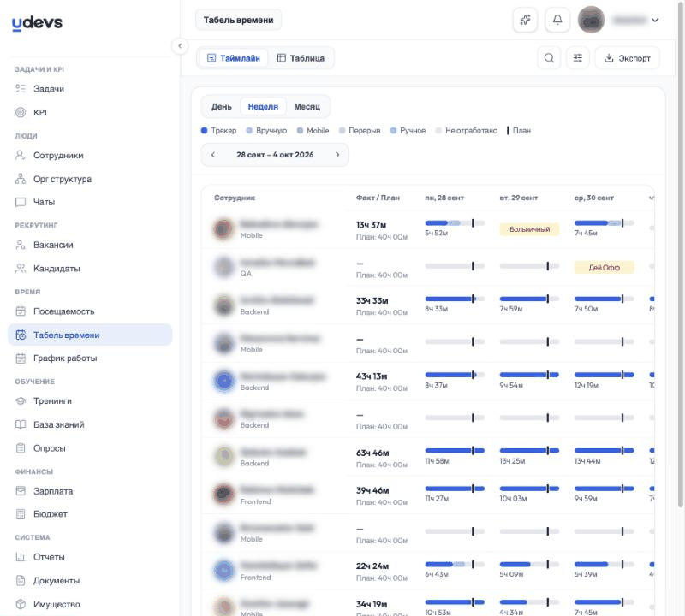Expand the user profile dropdown chevron
This screenshot has height=616, width=685.
tap(655, 20)
